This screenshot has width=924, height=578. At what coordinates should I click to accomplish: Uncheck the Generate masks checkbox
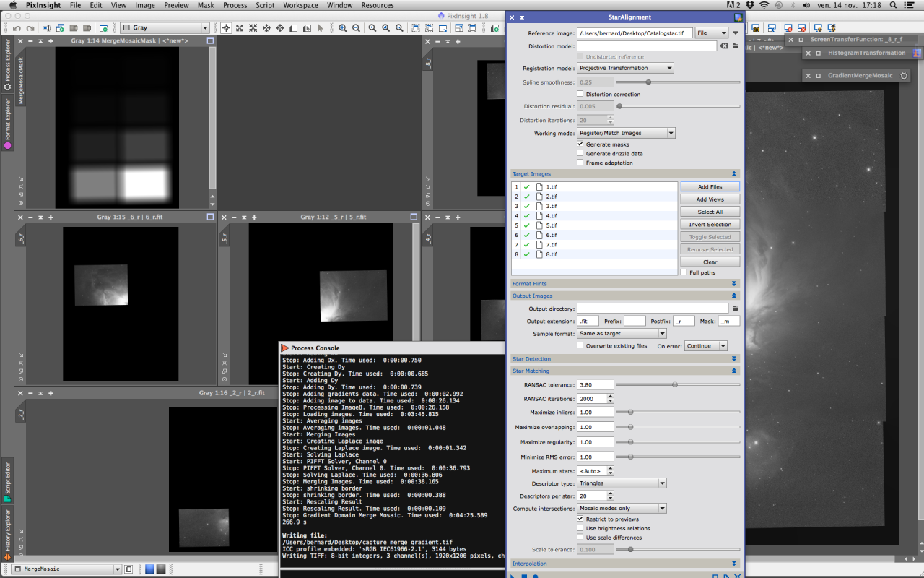coord(580,144)
